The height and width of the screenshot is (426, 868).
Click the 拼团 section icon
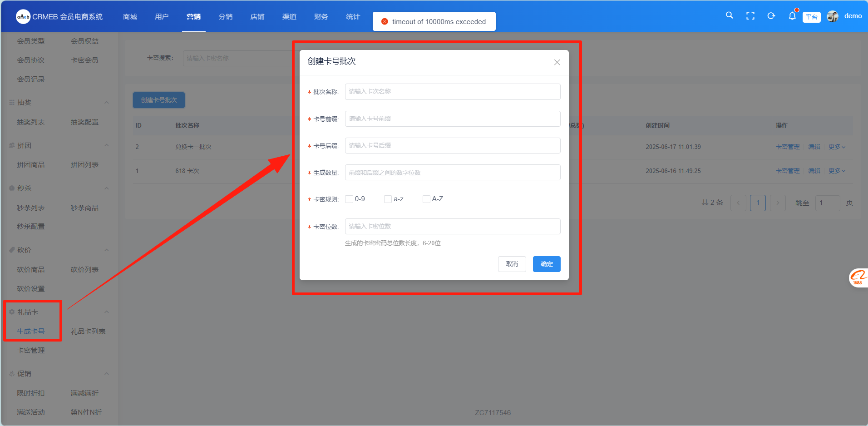[x=12, y=145]
